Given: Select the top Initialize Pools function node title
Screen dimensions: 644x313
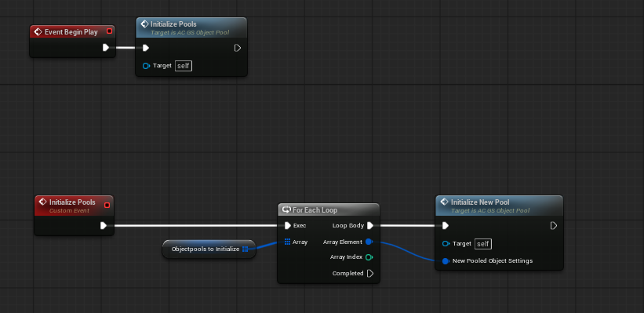Looking at the screenshot, I should 173,24.
